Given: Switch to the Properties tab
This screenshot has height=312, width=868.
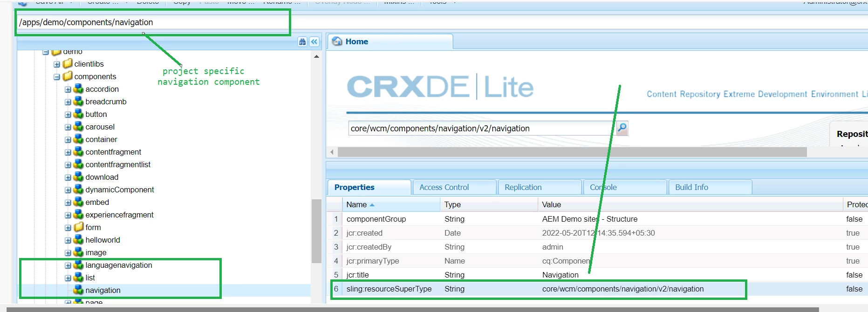Looking at the screenshot, I should [x=369, y=187].
